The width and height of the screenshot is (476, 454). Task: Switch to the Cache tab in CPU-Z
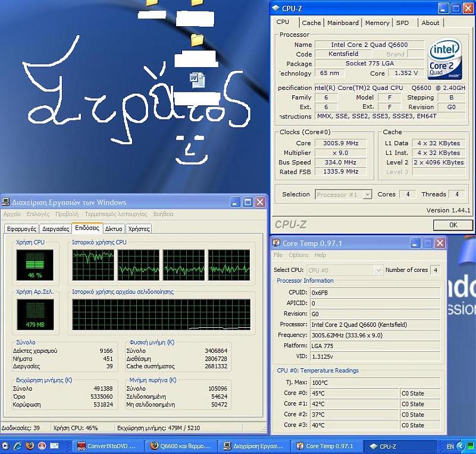click(311, 23)
